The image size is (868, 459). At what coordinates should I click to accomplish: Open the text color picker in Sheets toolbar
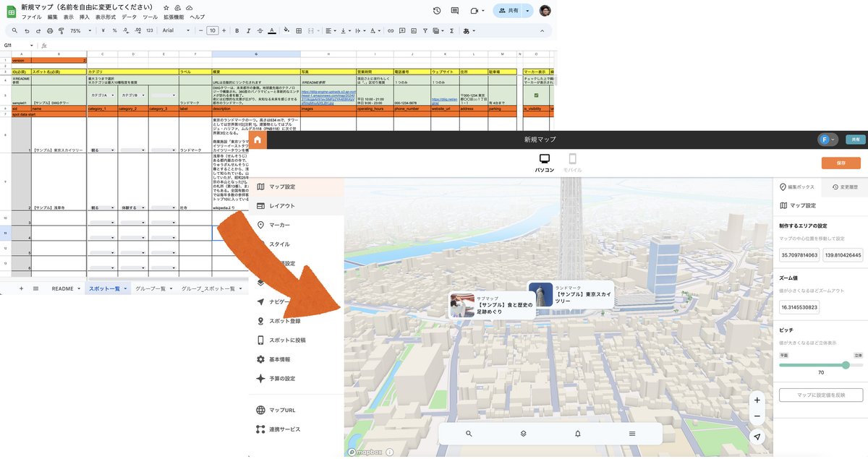[271, 31]
